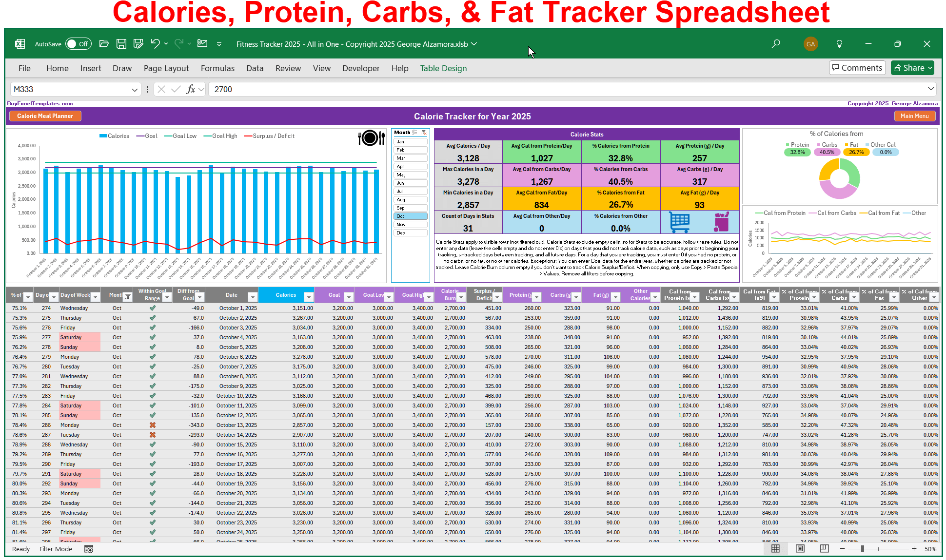Click the Main Menu button
The image size is (946, 560).
915,116
